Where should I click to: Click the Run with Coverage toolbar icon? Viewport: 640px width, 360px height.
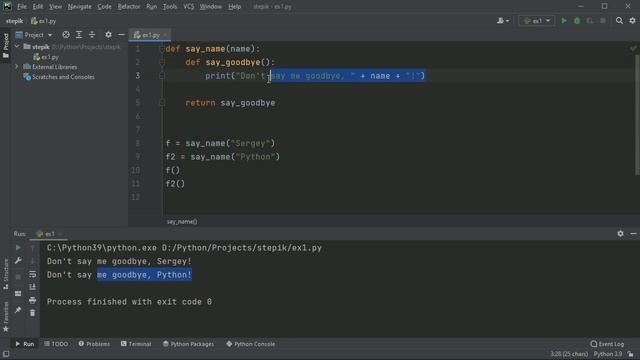[590, 20]
